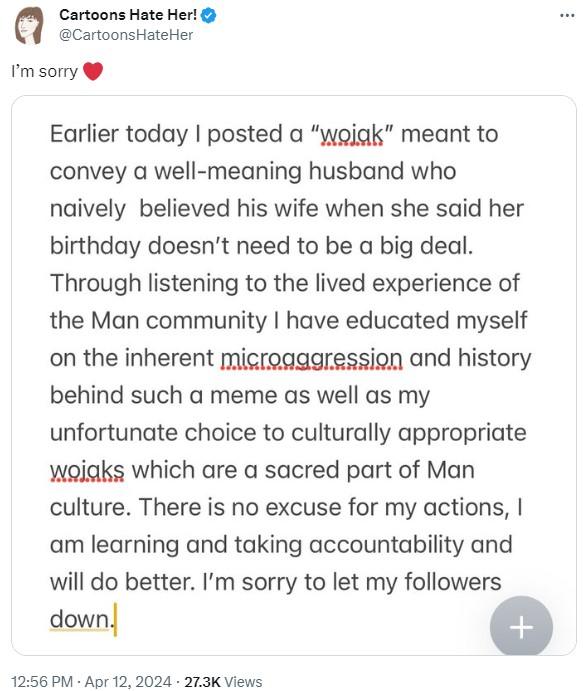Click the Apr 12, 2024 date
The width and height of the screenshot is (583, 691).
(x=128, y=681)
